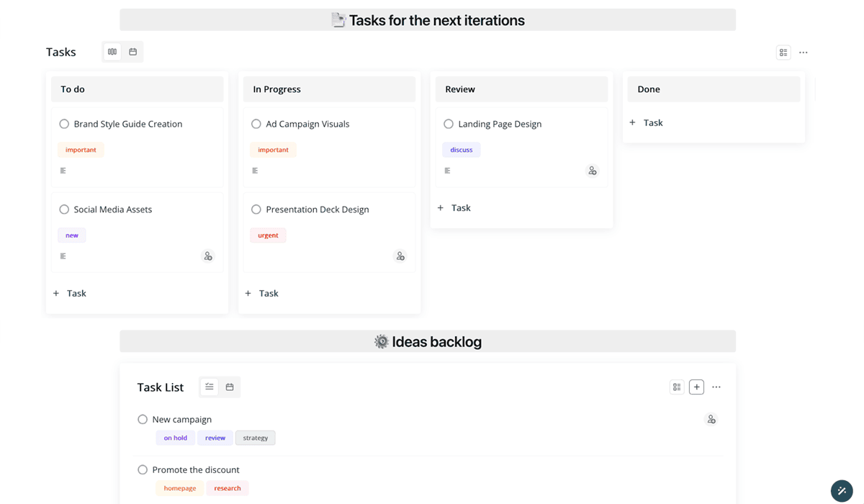Mark Landing Page Design as complete
Screen dimensions: 864x504
point(449,124)
